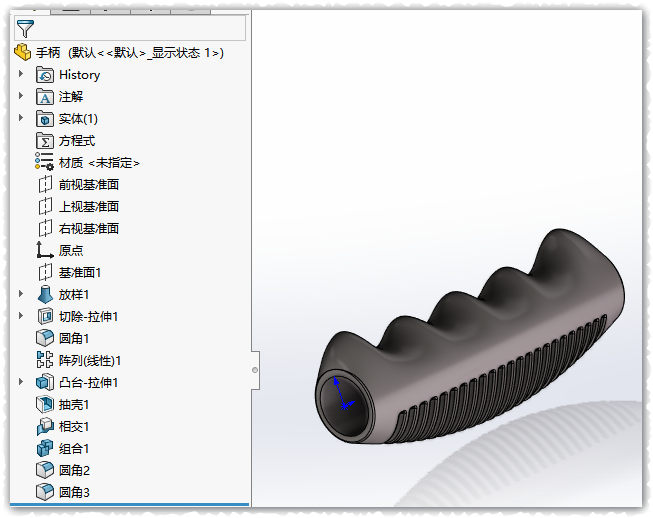The height and width of the screenshot is (518, 653).
Task: Click the handle 3D model body
Action: [470, 337]
